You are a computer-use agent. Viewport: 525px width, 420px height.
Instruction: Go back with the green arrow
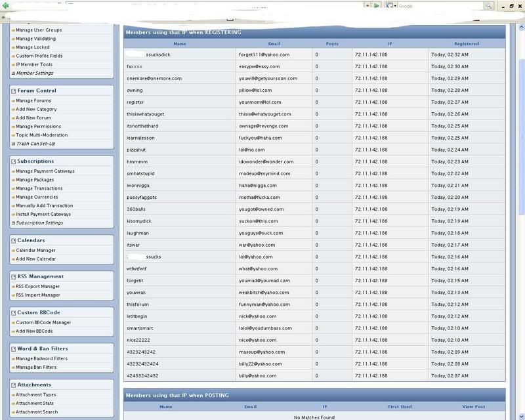click(5, 5)
